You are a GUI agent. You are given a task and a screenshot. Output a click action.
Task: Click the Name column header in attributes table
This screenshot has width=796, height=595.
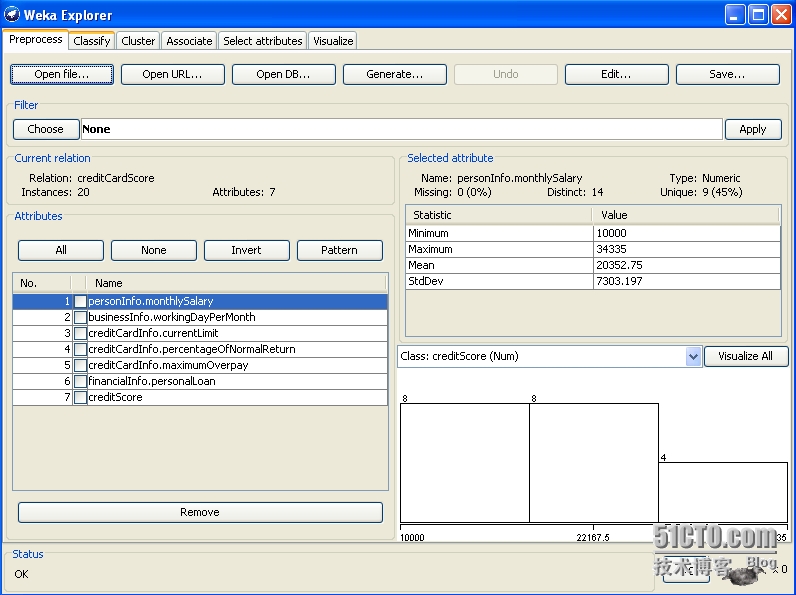(237, 283)
